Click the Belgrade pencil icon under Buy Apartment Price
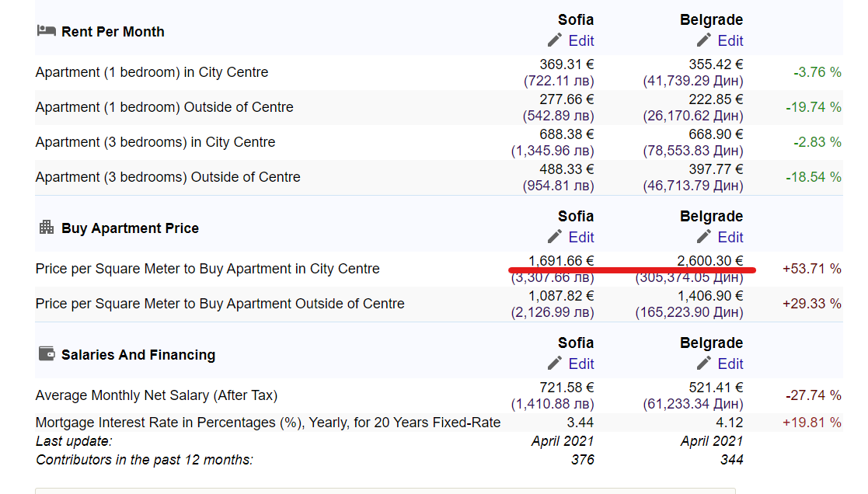The image size is (868, 494). pos(703,237)
